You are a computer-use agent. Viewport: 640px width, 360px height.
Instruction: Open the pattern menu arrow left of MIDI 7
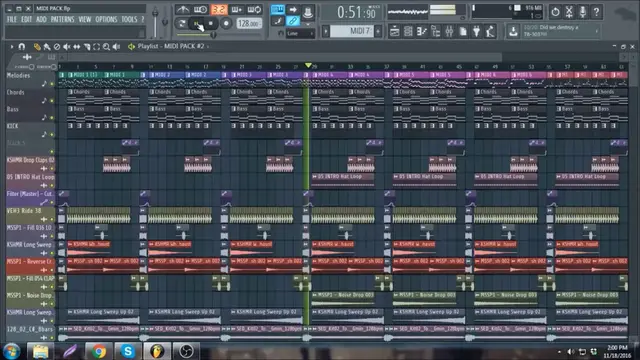[x=326, y=31]
